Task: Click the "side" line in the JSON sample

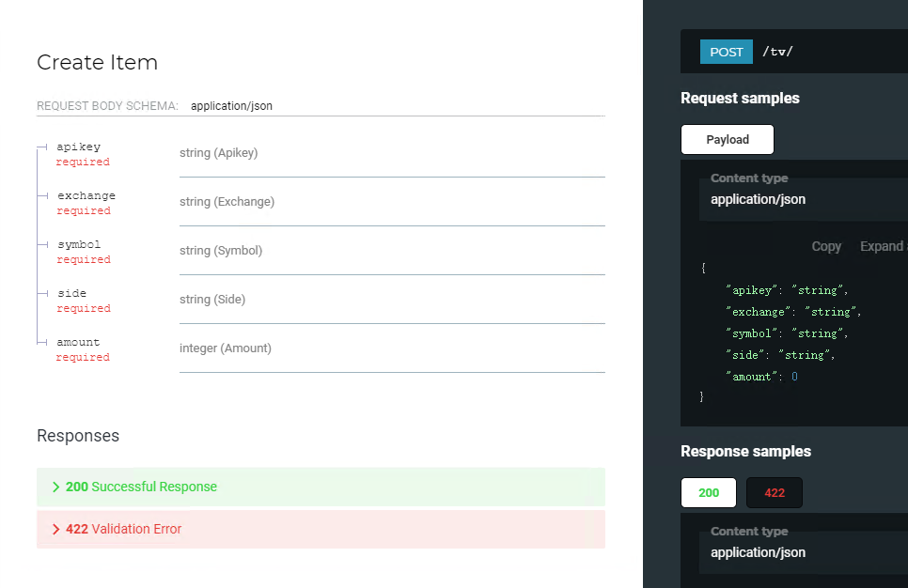Action: click(780, 355)
